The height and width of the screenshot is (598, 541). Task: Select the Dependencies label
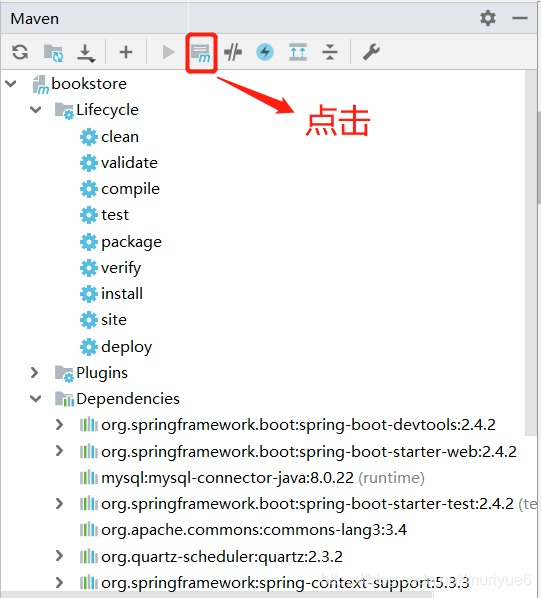[x=128, y=399]
